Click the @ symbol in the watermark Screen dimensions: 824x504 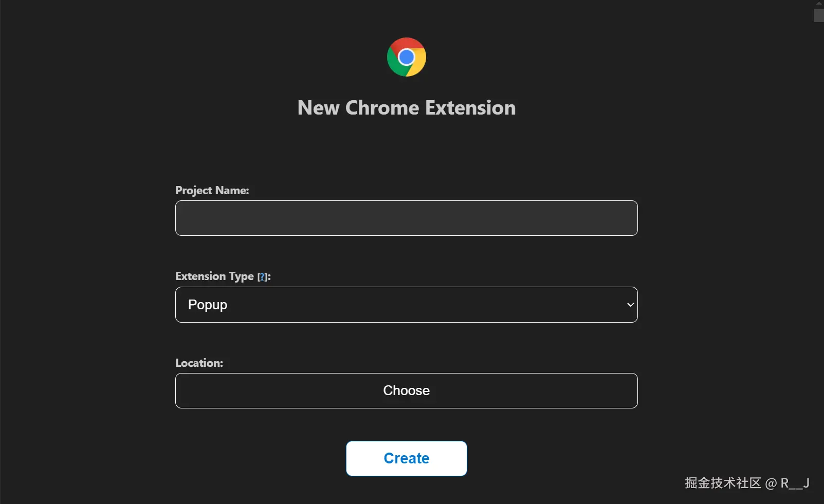coord(771,483)
